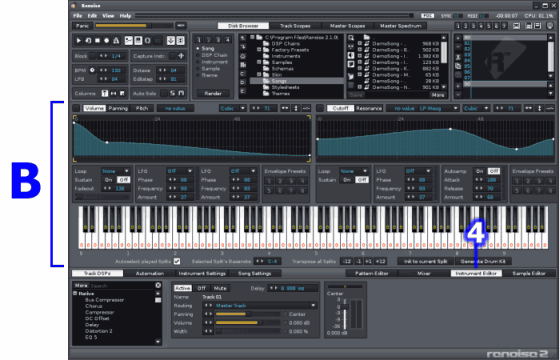
Task: Click the More button in file browser
Action: 438,95
